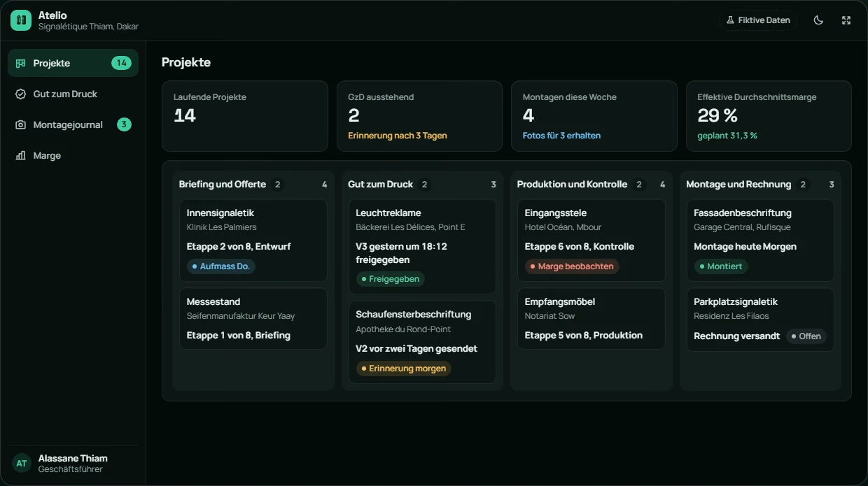Click the Offen invoice status pill

coord(806,336)
